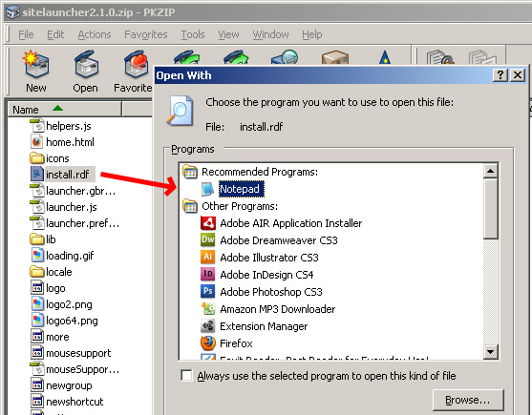
Task: Select the newgroup file row
Action: [62, 385]
